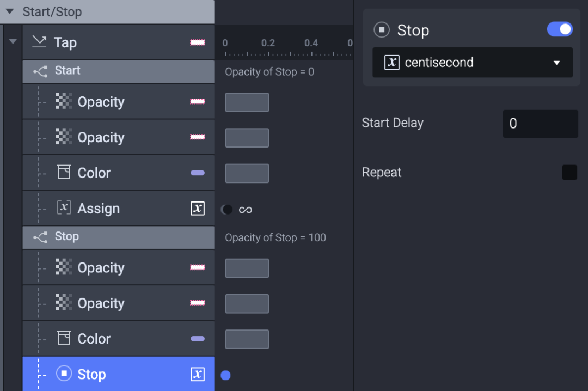
Task: Open the centisecond variable dropdown
Action: 473,62
